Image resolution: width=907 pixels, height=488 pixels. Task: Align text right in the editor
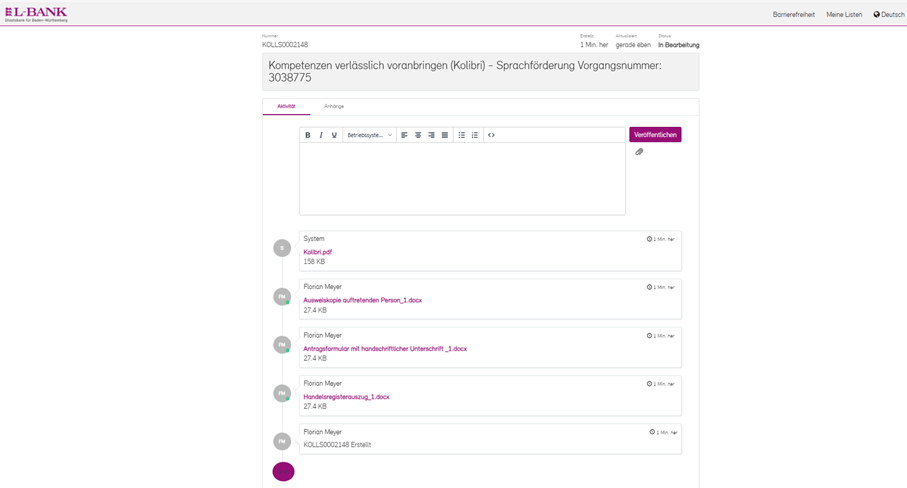click(x=431, y=135)
